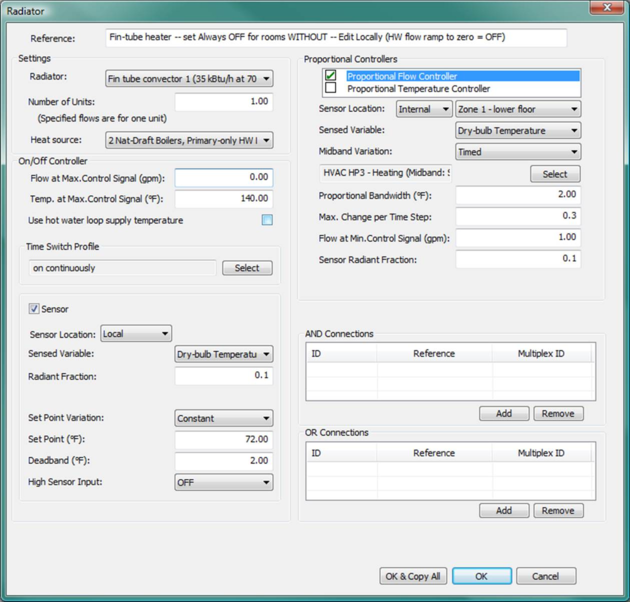Screen dimensions: 630x602
Task: Open the Set Point Variation dropdown
Action: (x=223, y=419)
